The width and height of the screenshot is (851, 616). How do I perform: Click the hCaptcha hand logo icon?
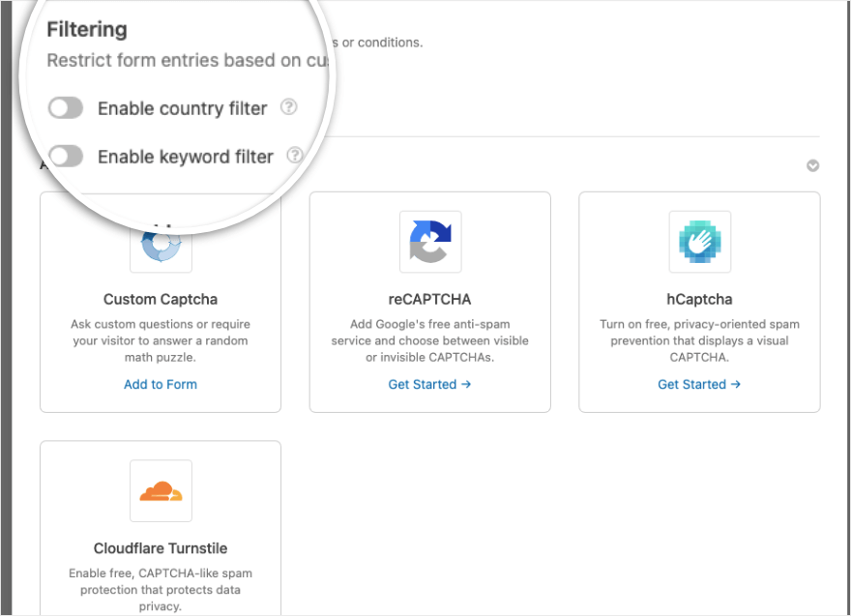[x=699, y=242]
